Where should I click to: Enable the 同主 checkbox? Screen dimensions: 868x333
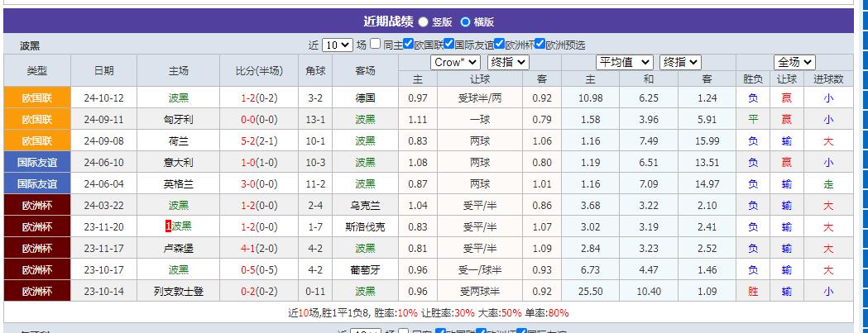point(376,45)
